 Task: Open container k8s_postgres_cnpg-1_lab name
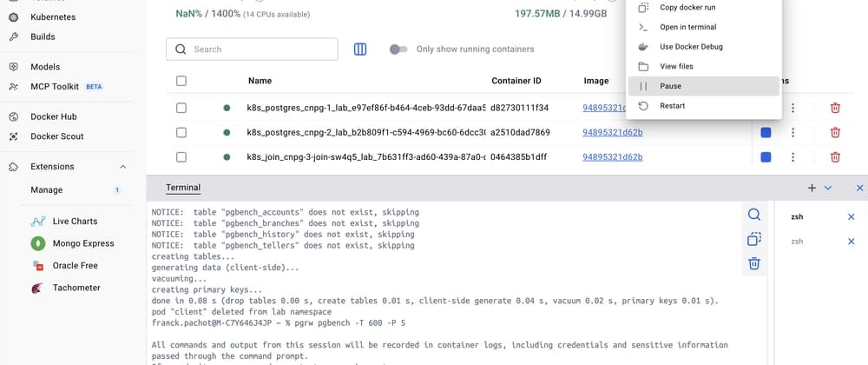[x=366, y=108]
